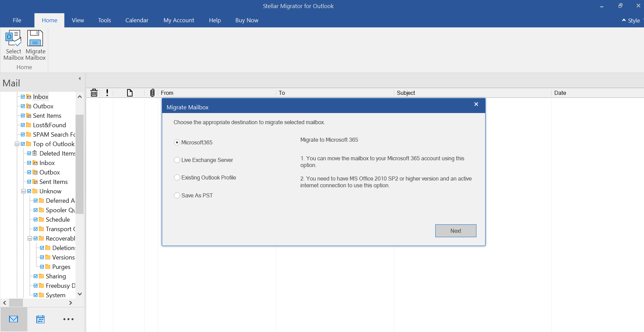Uncheck the Lost&Found folder checkbox
Image resolution: width=644 pixels, height=332 pixels.
(23, 125)
